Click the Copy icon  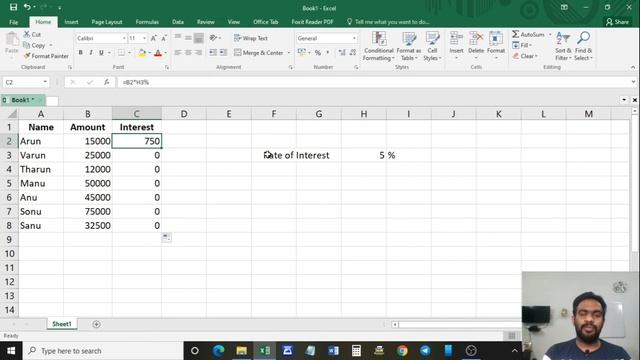point(27,45)
